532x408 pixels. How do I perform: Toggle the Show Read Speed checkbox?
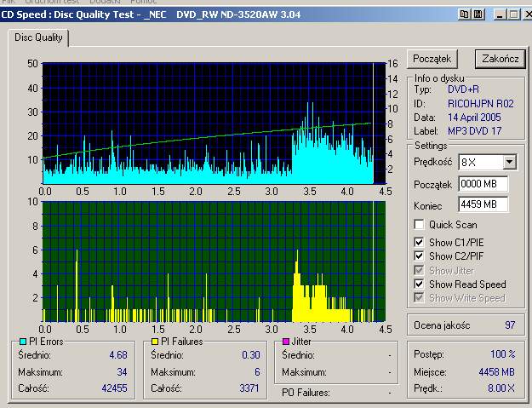coord(419,284)
